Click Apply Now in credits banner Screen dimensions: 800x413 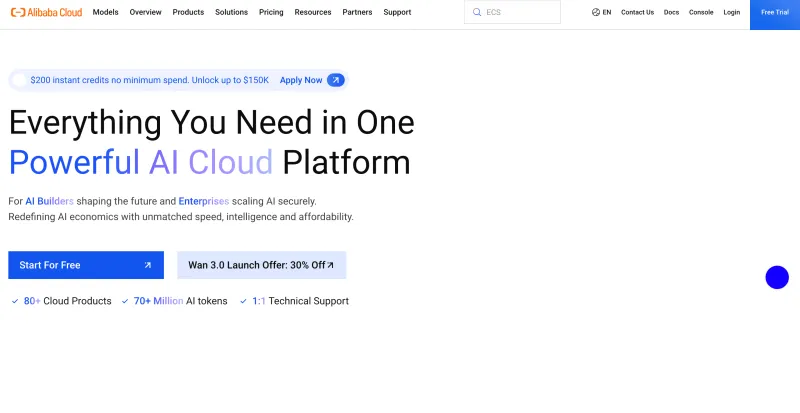[x=301, y=80]
